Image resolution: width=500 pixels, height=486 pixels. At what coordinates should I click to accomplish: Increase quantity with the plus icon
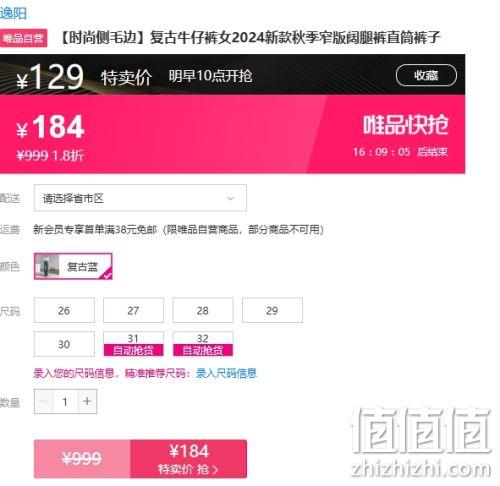pyautogui.click(x=87, y=401)
